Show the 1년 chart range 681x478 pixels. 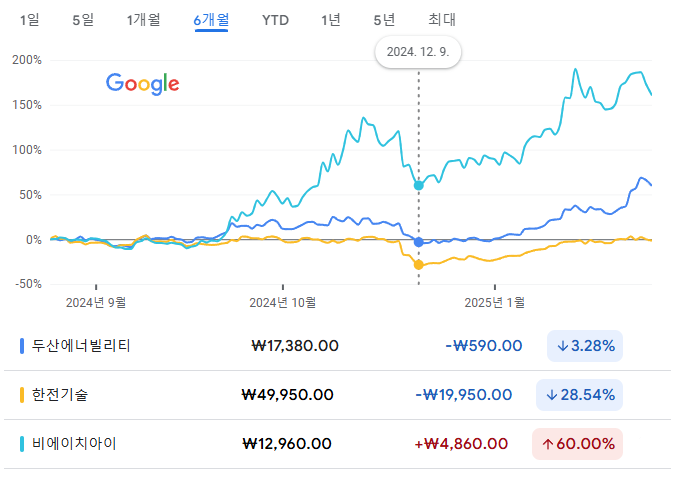(x=331, y=20)
